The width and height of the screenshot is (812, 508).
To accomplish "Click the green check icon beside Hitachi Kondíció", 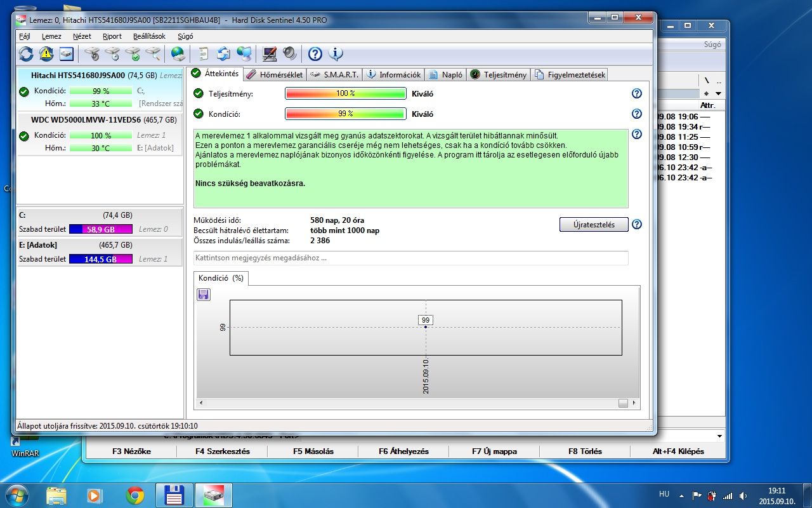I will coord(24,91).
